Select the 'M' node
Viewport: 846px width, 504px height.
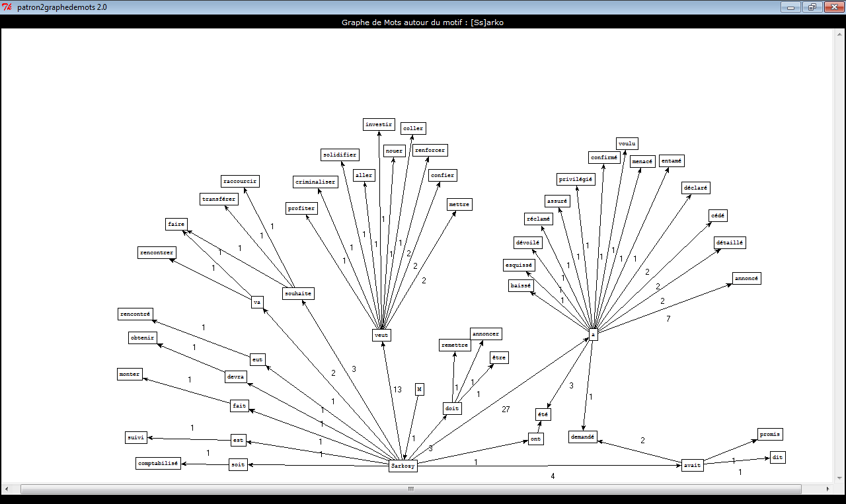[x=419, y=389]
